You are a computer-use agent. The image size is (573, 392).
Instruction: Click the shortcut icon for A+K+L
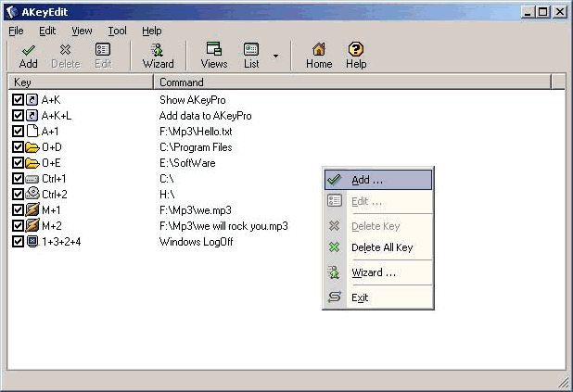pos(32,116)
